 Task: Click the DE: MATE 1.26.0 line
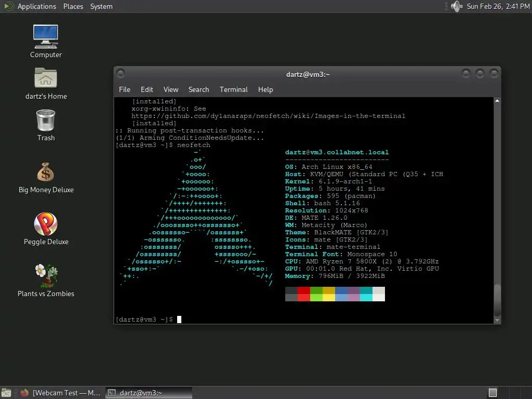(316, 218)
